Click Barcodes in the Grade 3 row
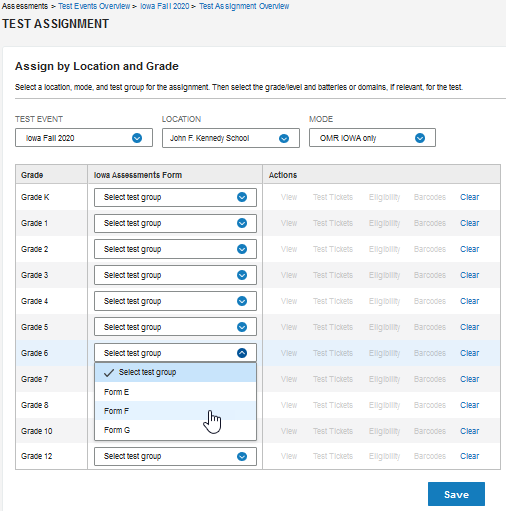Screen dimensions: 506x511 (430, 275)
